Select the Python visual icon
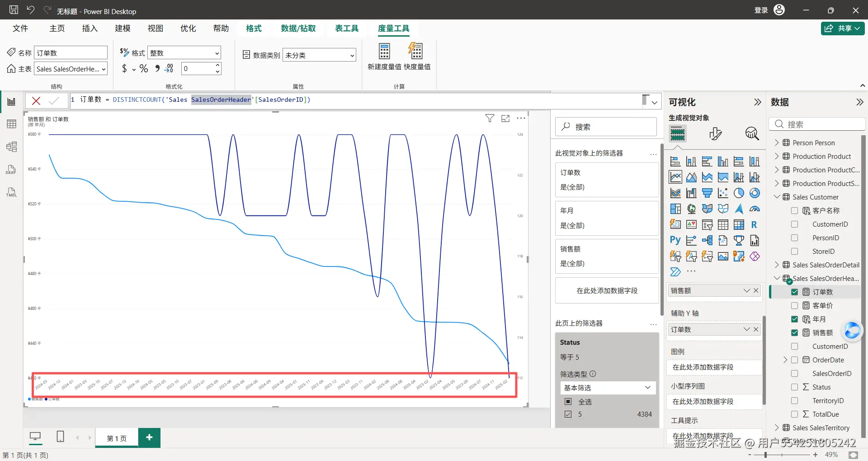Screen dimensions: 868x461 [x=675, y=240]
